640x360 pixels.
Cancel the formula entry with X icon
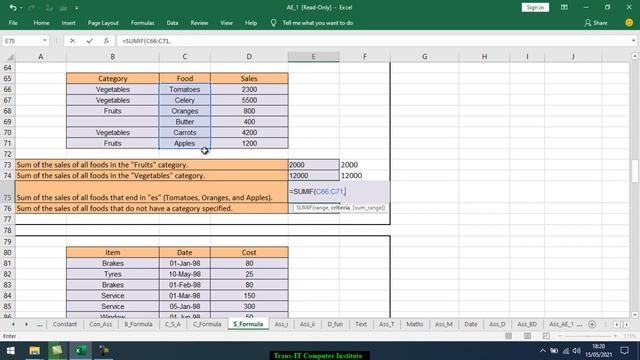(72, 41)
